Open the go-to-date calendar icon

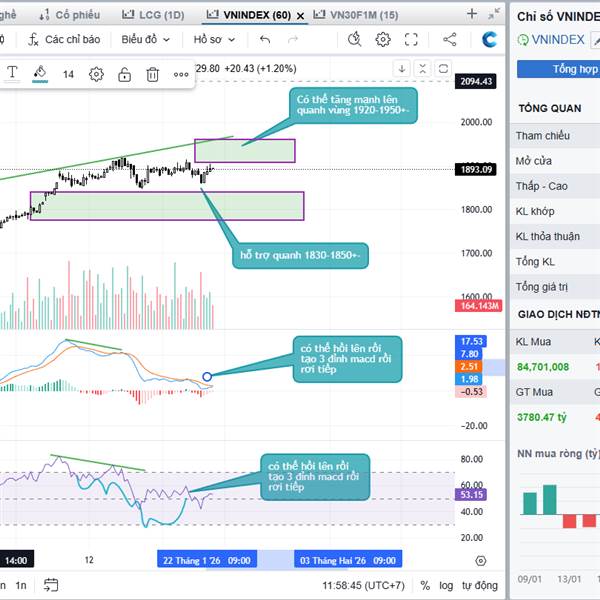[51, 585]
